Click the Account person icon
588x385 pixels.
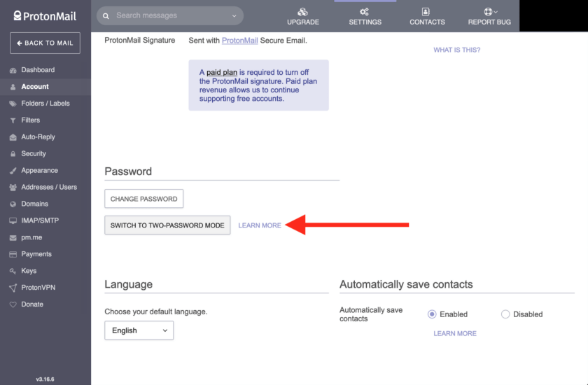point(13,87)
